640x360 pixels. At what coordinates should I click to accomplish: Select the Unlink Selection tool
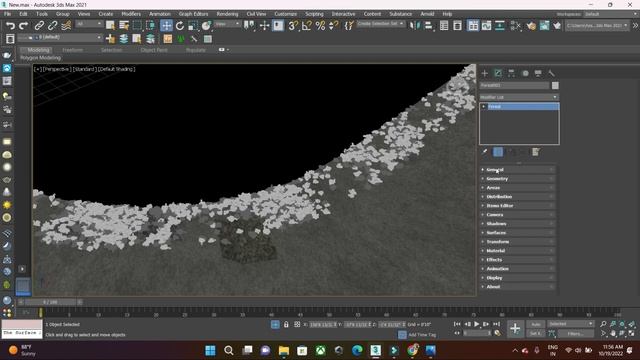52,26
